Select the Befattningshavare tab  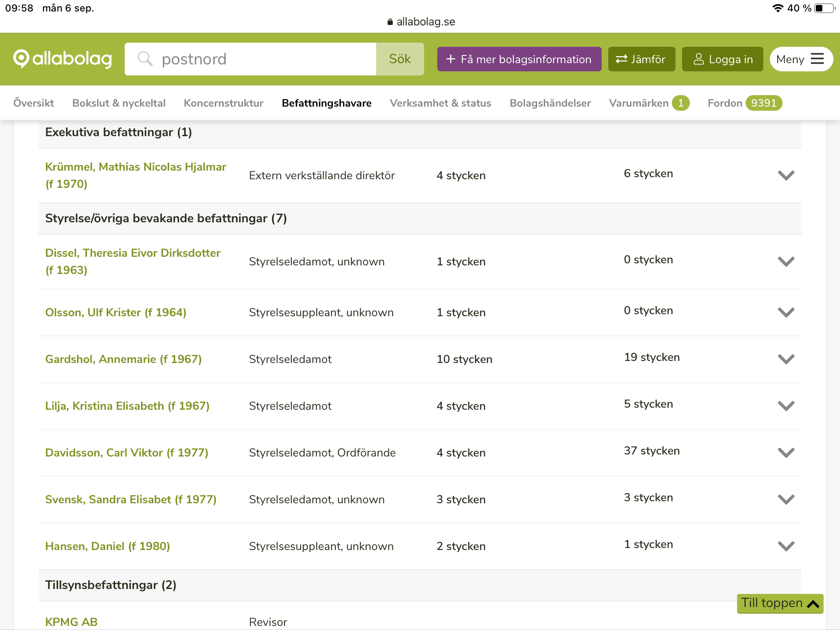coord(326,103)
